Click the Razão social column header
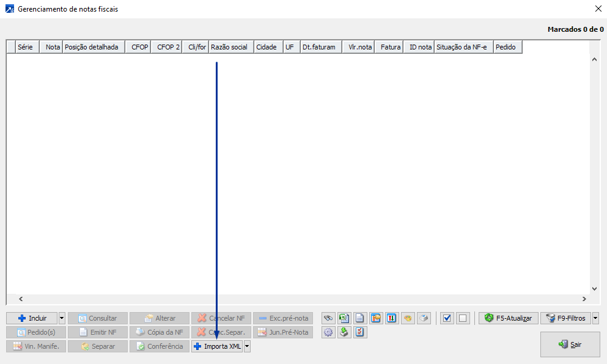Image resolution: width=607 pixels, height=364 pixels. (231, 47)
